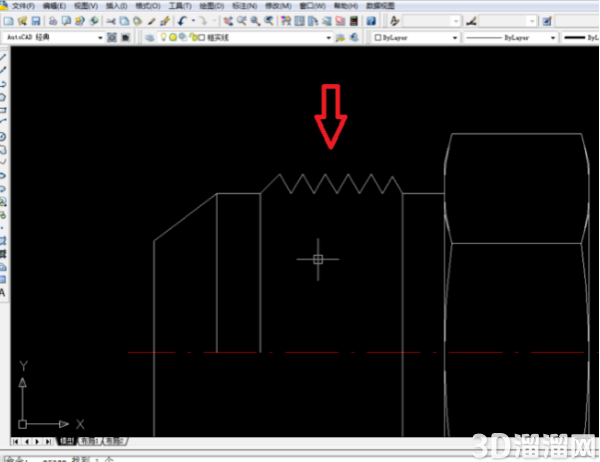
Task: Open the Dimension Style dropdown
Action: (x=532, y=21)
